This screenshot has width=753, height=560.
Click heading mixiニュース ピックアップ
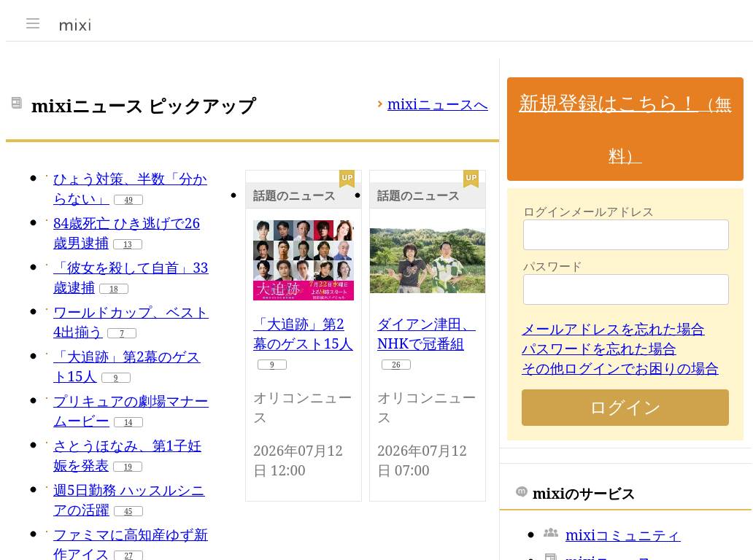(x=144, y=106)
